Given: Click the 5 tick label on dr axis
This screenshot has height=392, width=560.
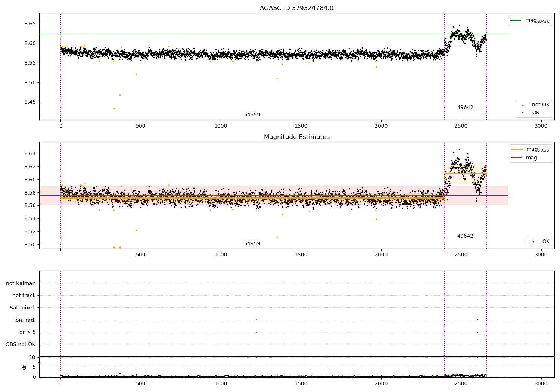Looking at the screenshot, I should point(34,367).
